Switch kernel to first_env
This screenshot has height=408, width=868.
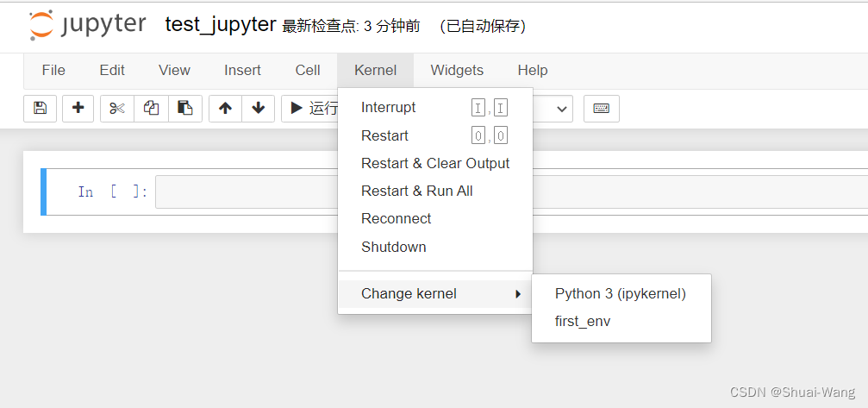621,321
